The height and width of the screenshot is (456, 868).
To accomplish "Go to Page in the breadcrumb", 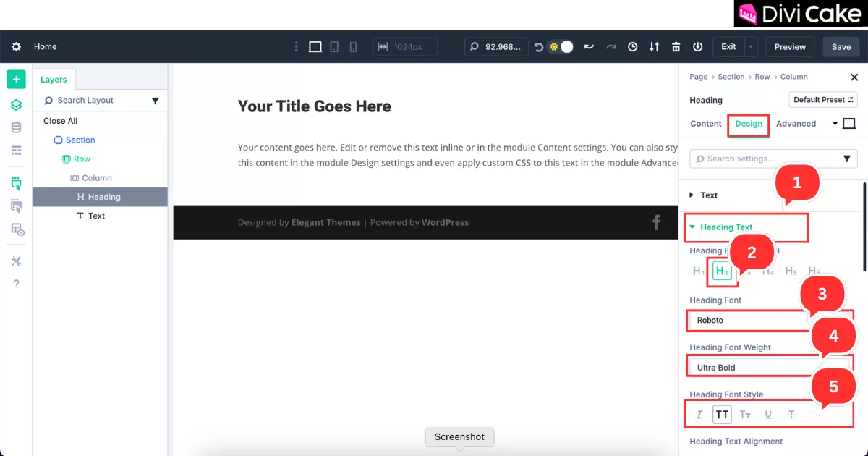I will (698, 77).
